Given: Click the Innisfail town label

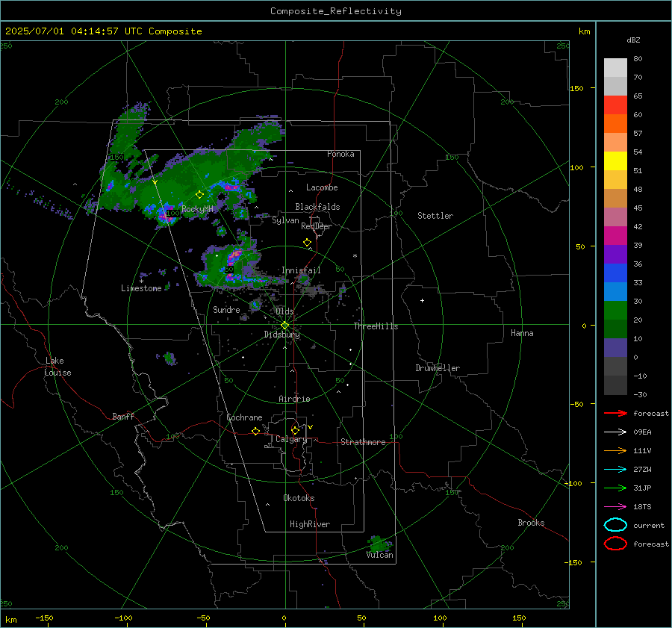Looking at the screenshot, I should 301,270.
